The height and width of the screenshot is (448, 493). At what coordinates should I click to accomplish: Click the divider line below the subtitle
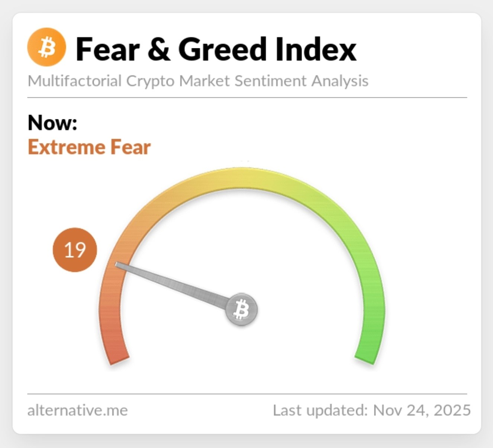247,97
